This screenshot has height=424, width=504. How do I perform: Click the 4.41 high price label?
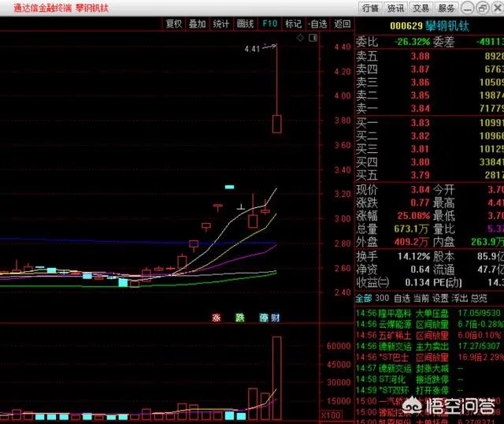(252, 49)
